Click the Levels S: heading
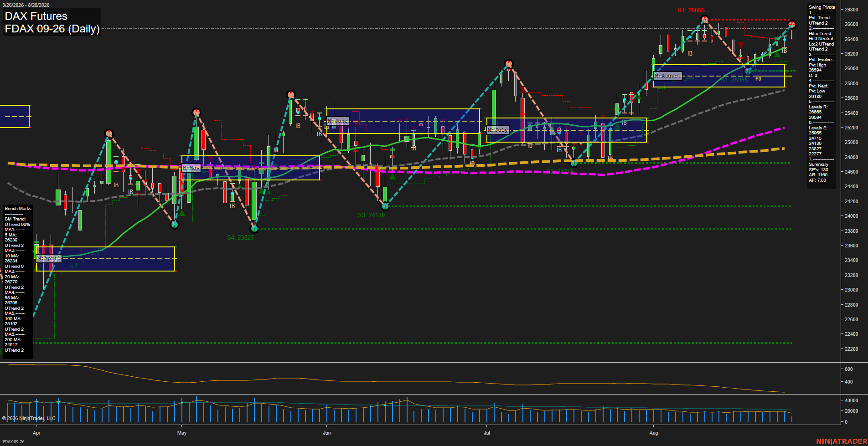 coord(818,128)
